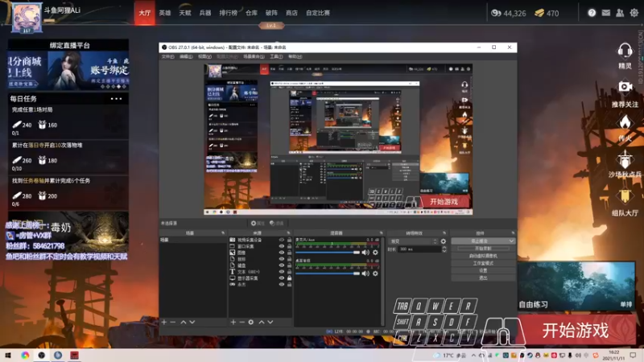Move scene down arrow in OBS scenes panel

tap(192, 323)
